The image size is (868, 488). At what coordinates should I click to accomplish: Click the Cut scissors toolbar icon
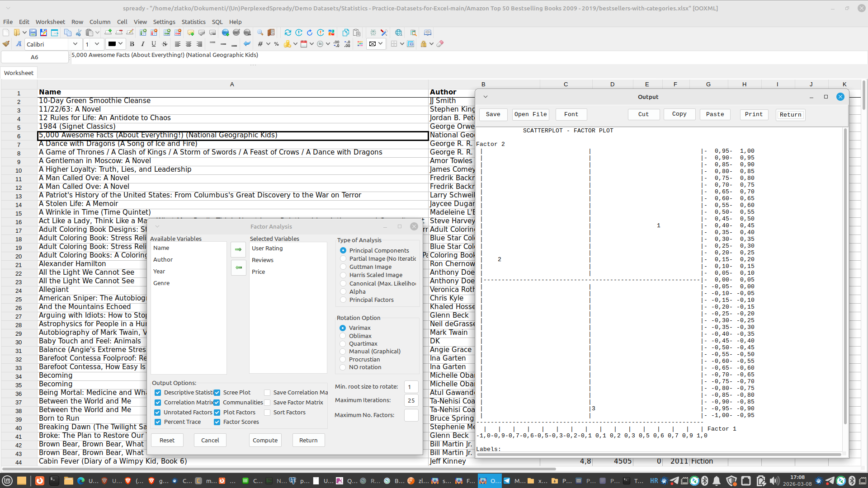click(79, 33)
